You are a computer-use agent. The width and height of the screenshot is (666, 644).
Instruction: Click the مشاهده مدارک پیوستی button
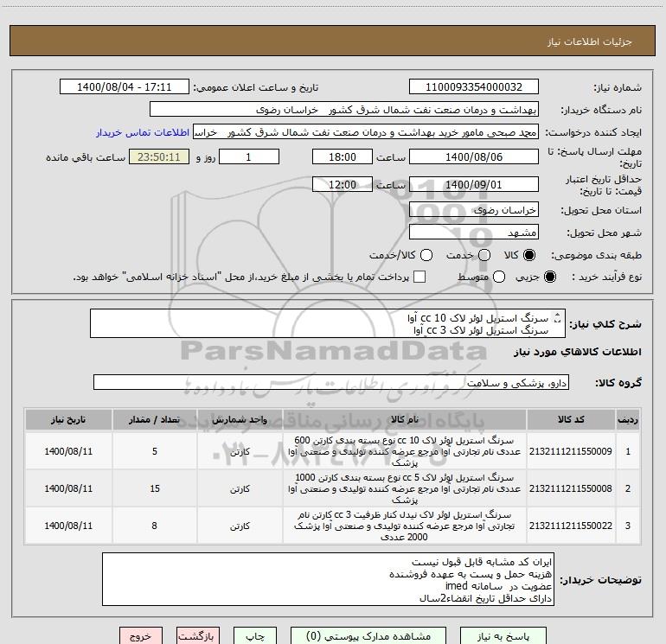coord(368,636)
